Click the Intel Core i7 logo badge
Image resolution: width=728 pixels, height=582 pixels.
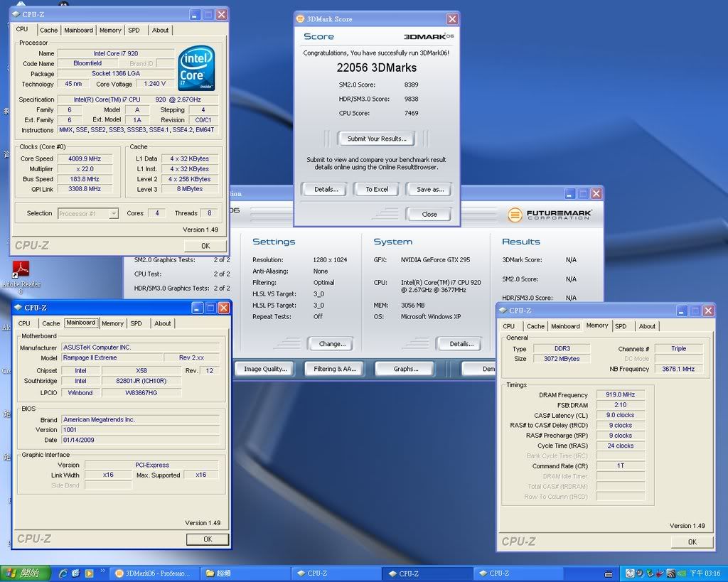click(196, 68)
